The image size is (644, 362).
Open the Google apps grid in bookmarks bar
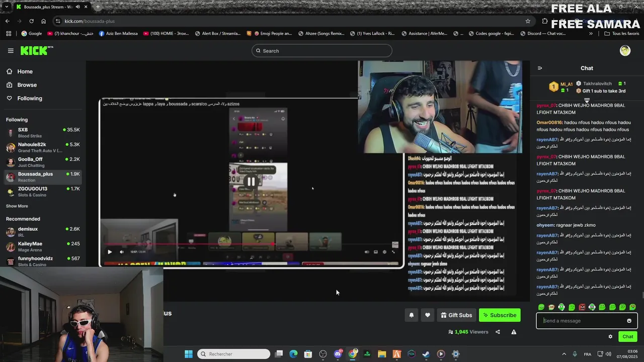9,34
